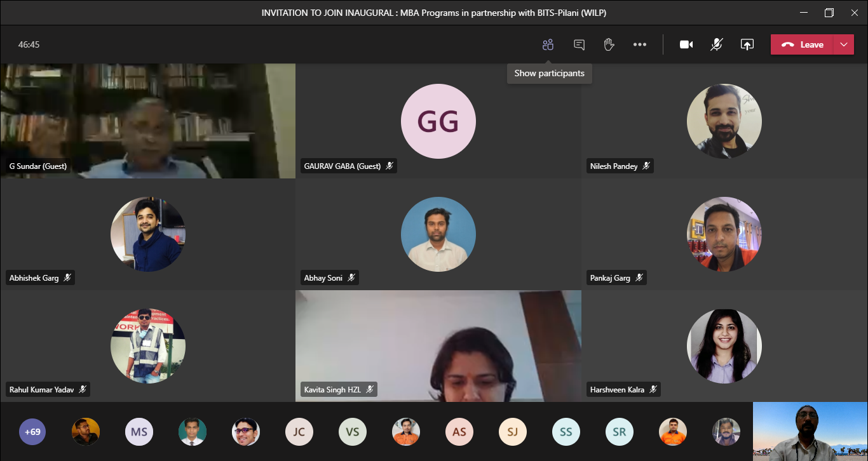Open the More actions ellipsis menu
This screenshot has width=868, height=461.
pos(640,44)
